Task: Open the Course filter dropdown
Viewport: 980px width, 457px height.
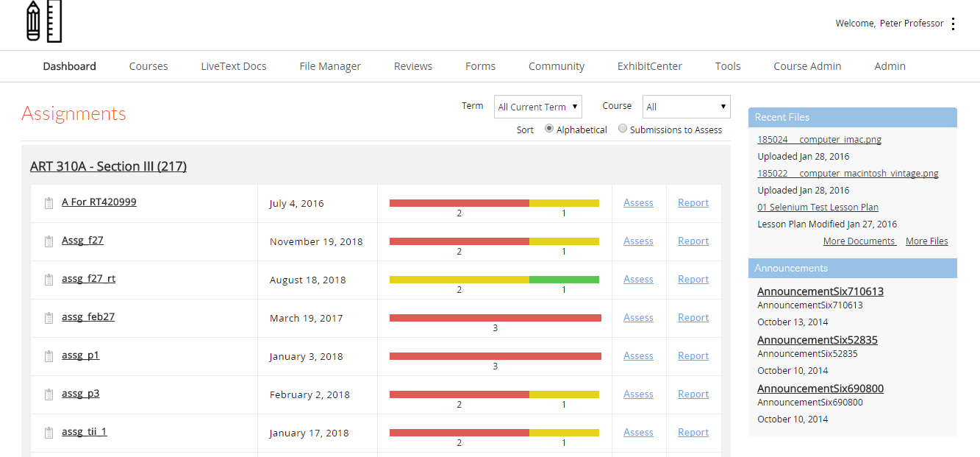Action: pos(686,107)
